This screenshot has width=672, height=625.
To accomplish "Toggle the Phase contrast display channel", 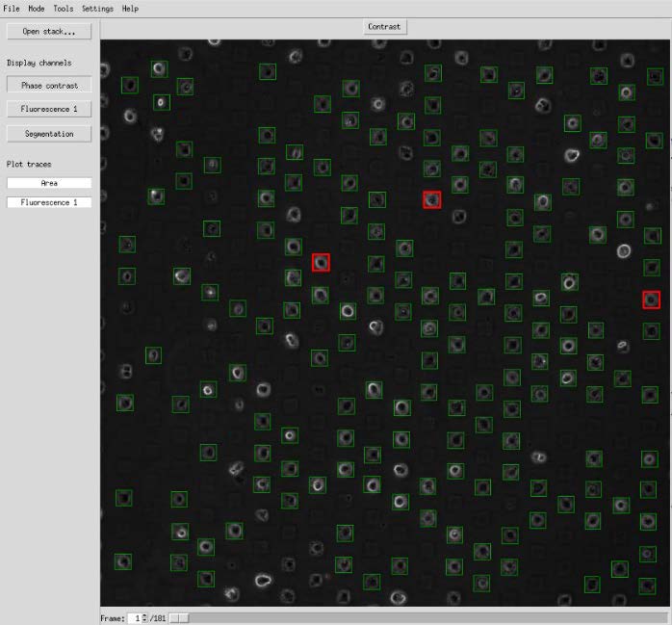I will (x=49, y=86).
